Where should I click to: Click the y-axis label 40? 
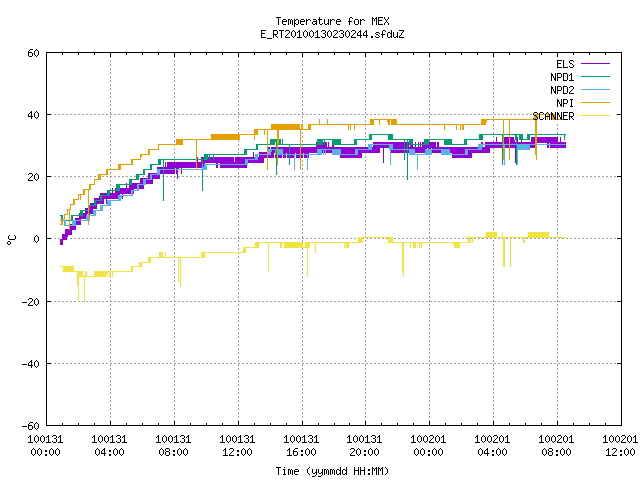pyautogui.click(x=33, y=115)
